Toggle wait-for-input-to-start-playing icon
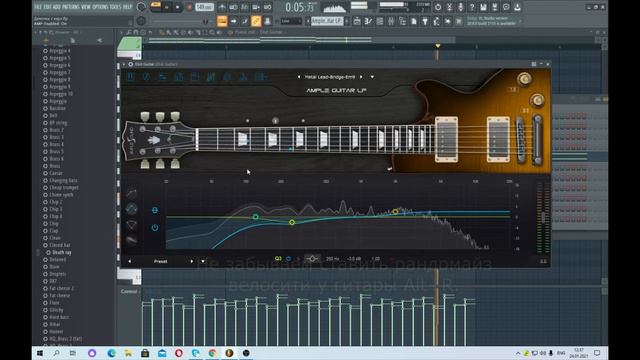This screenshot has width=640, height=360. [x=233, y=7]
